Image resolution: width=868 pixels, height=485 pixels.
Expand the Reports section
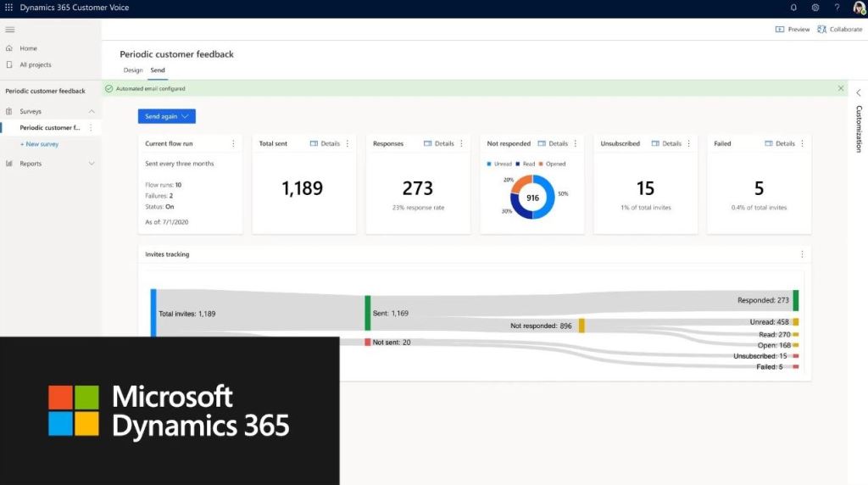pyautogui.click(x=92, y=164)
